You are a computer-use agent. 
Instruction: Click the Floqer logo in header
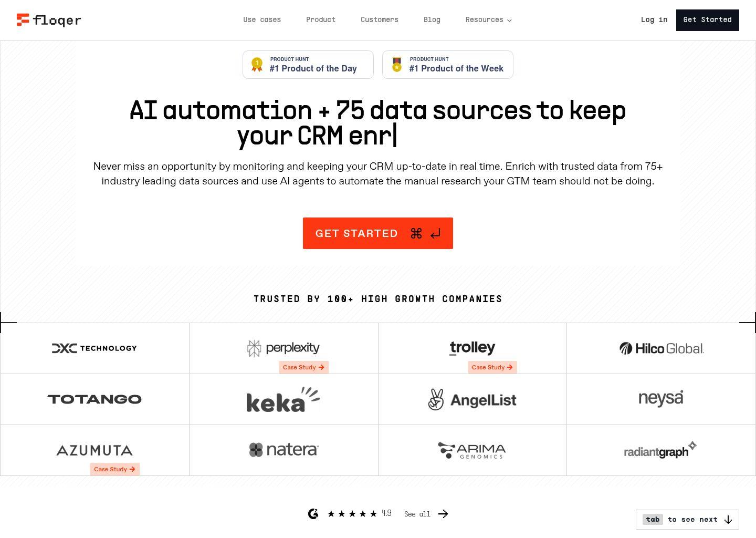pos(49,20)
